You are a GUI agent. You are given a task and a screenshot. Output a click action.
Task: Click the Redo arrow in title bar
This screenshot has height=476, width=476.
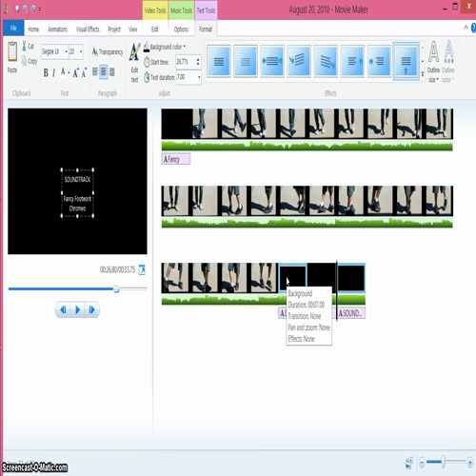click(33, 10)
